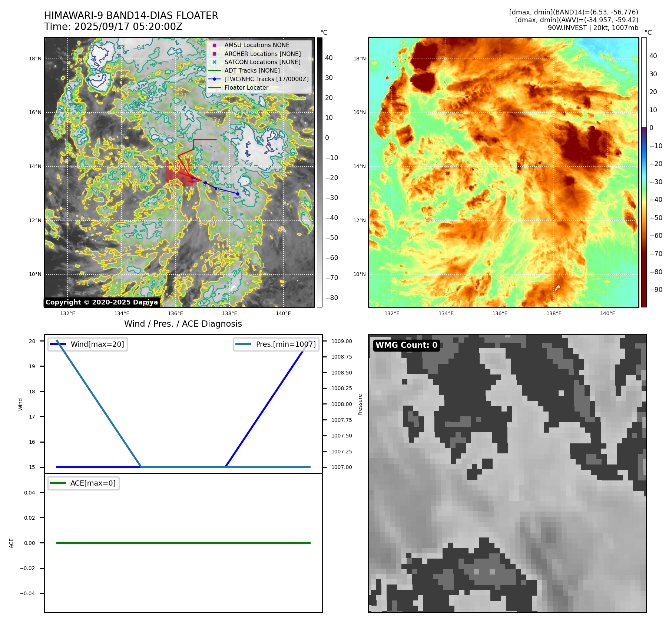Click the vertical Pressure axis label
Image resolution: width=672 pixels, height=626 pixels.
360,404
